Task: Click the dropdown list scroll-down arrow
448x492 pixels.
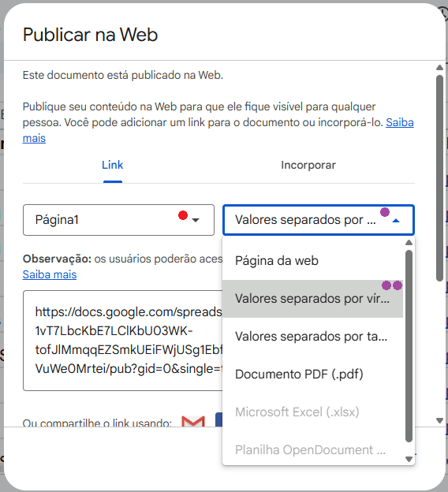Action: (x=409, y=460)
